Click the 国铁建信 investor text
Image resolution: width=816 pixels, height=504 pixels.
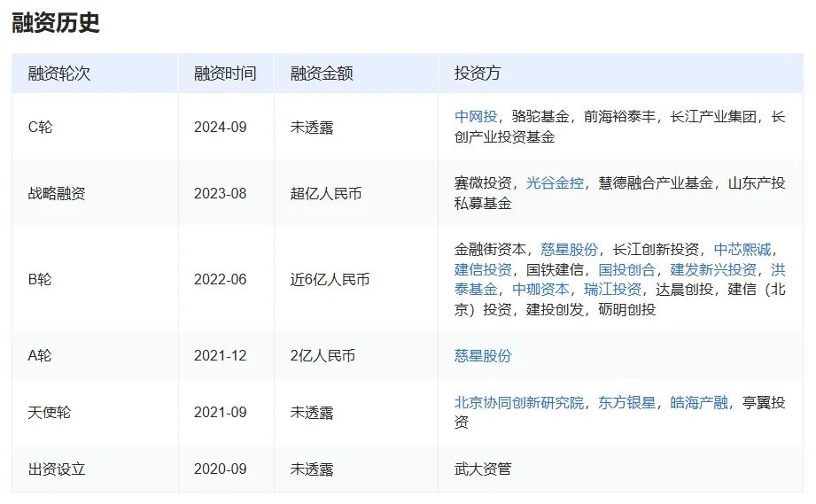[x=555, y=270]
